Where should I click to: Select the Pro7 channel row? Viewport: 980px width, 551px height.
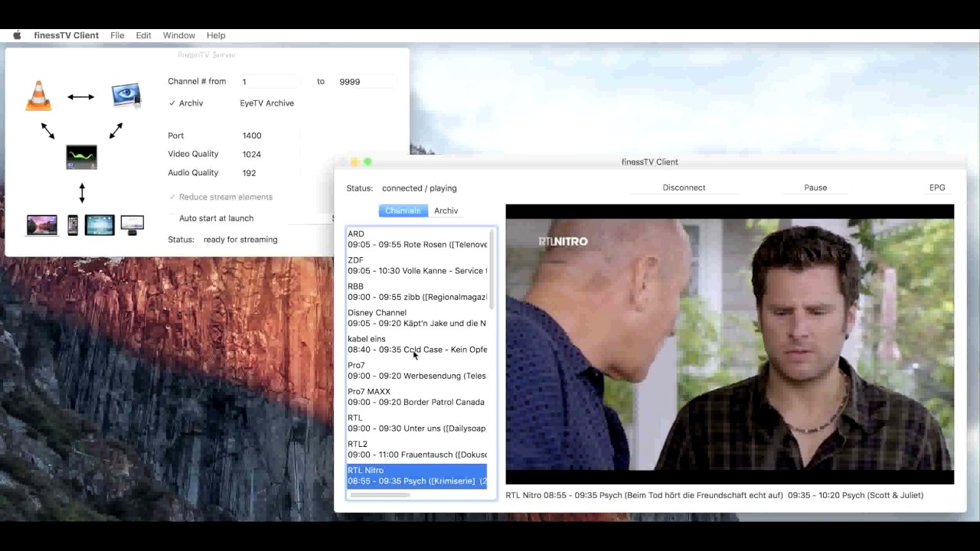pos(417,370)
